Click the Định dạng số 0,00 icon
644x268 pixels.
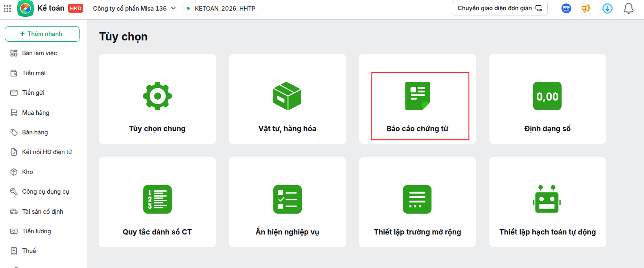[547, 96]
